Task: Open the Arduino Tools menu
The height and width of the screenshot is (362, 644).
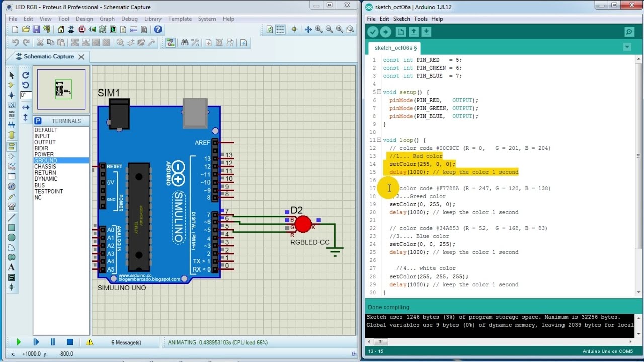Action: (421, 19)
